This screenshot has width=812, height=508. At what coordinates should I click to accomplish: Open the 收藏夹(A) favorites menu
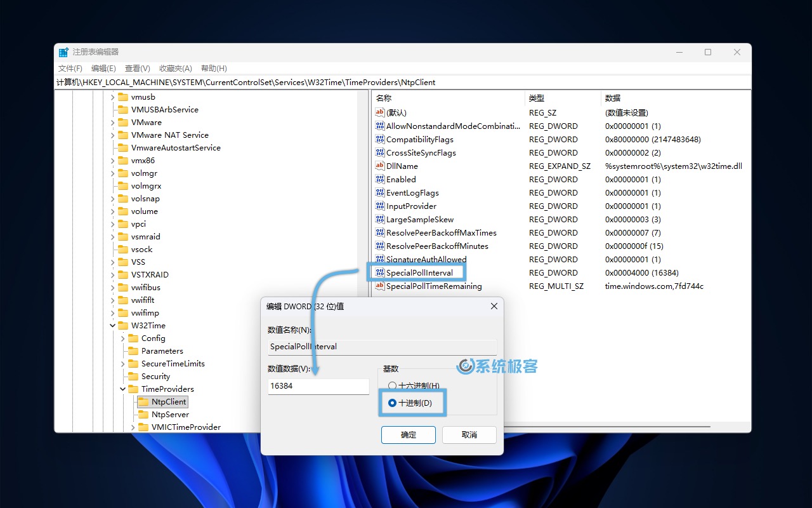click(x=175, y=68)
